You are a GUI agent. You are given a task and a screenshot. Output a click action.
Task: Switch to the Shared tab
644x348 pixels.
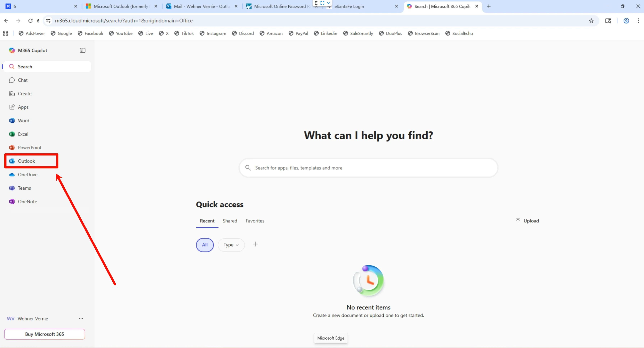[230, 221]
